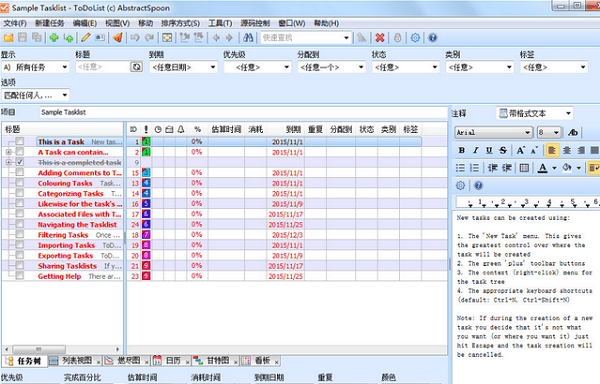Click the save floppy disk toolbar icon
Viewport: 600px width, 384px height.
(23, 37)
